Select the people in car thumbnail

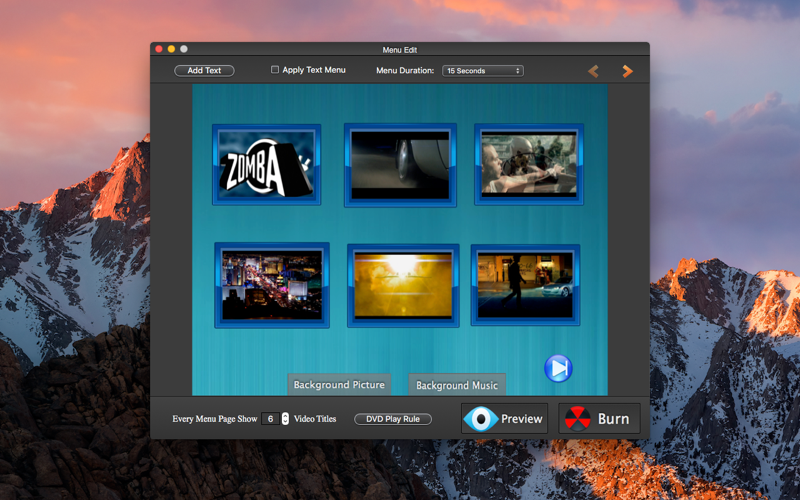(529, 164)
